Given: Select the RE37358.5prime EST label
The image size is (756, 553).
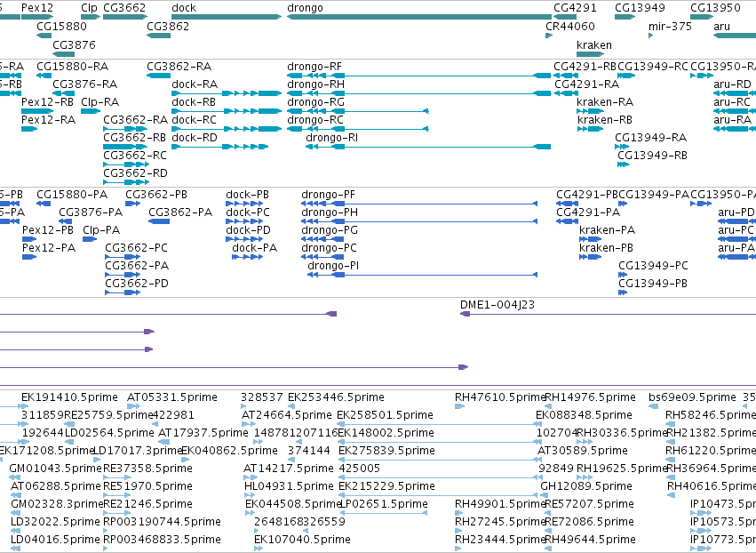Looking at the screenshot, I should (147, 468).
